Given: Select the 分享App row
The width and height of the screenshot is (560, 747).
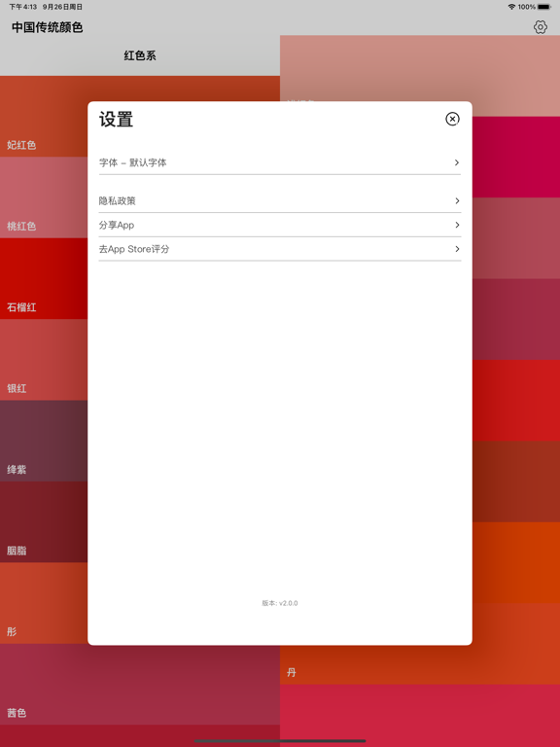Looking at the screenshot, I should tap(280, 225).
